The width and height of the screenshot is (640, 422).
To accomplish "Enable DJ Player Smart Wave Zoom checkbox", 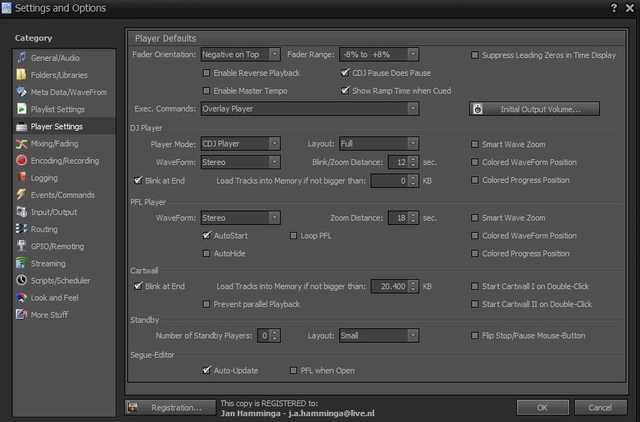I will 475,144.
